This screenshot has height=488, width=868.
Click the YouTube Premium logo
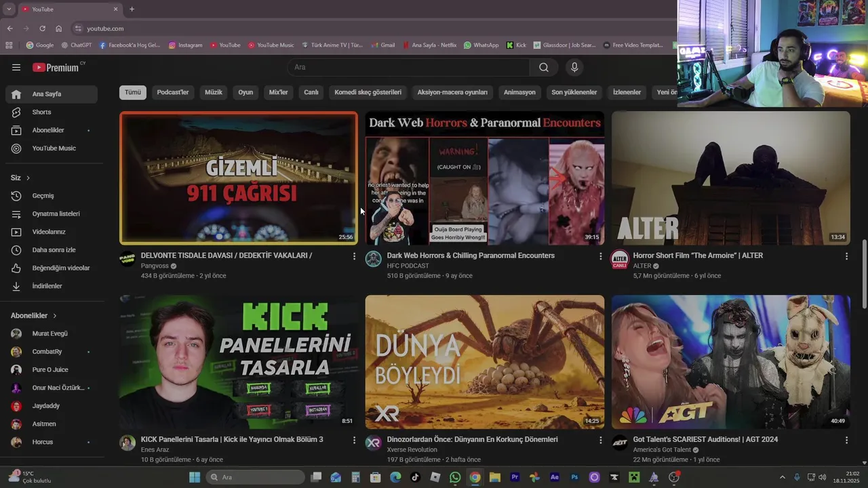(x=57, y=67)
